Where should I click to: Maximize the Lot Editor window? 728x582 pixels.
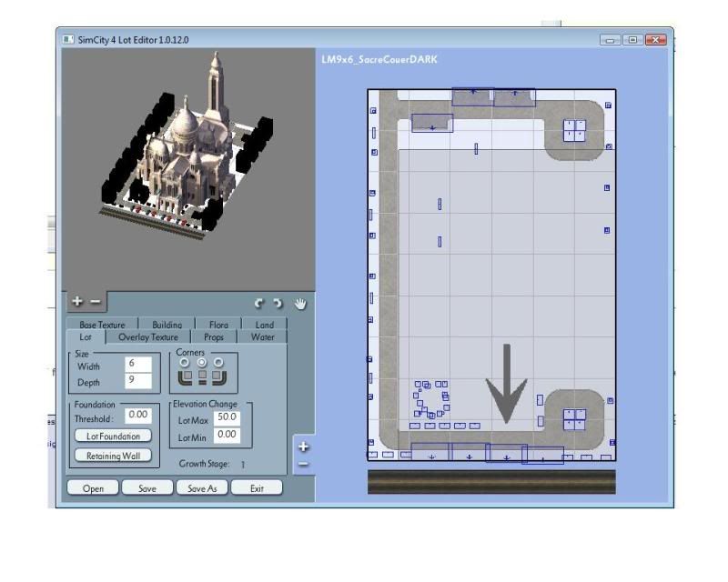pyautogui.click(x=632, y=40)
